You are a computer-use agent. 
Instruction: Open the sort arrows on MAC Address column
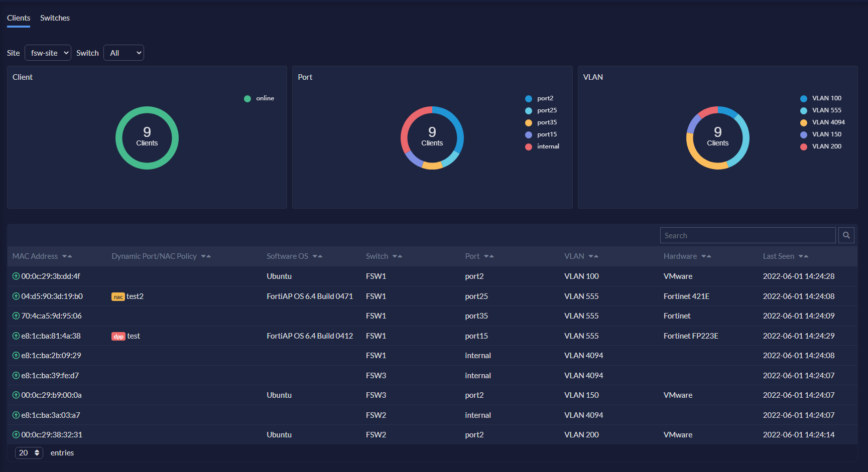[x=67, y=256]
